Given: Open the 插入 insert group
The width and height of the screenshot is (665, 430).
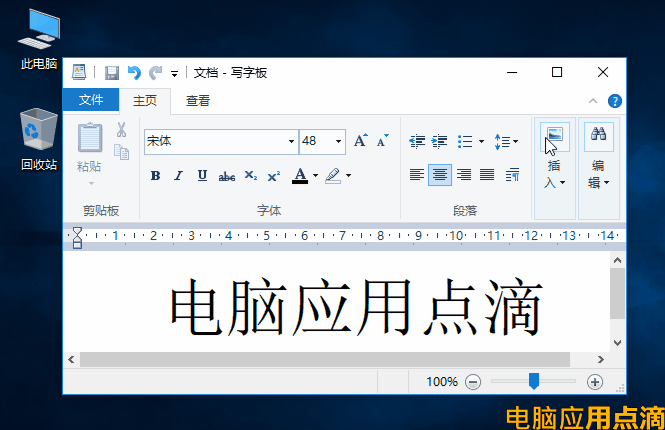Looking at the screenshot, I should 555,168.
